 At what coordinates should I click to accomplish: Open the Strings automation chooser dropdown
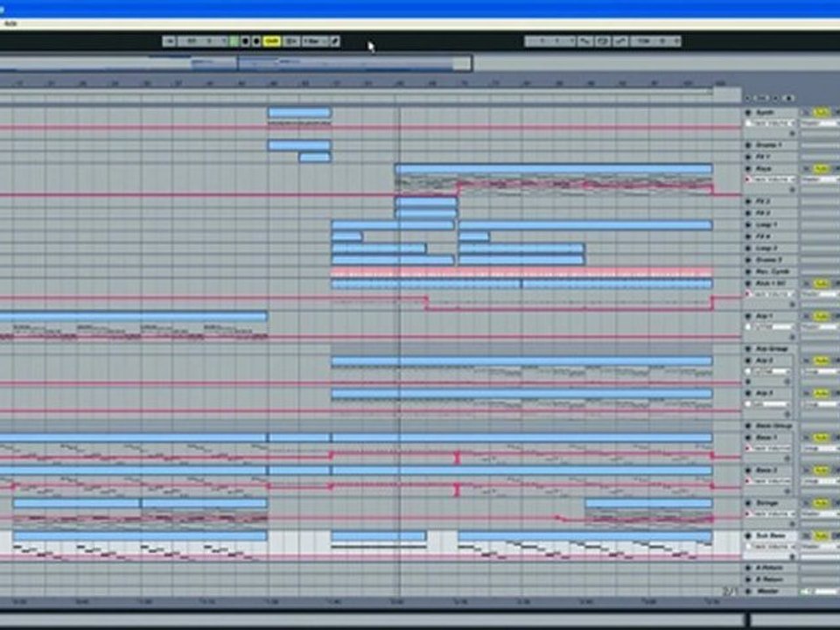point(774,514)
